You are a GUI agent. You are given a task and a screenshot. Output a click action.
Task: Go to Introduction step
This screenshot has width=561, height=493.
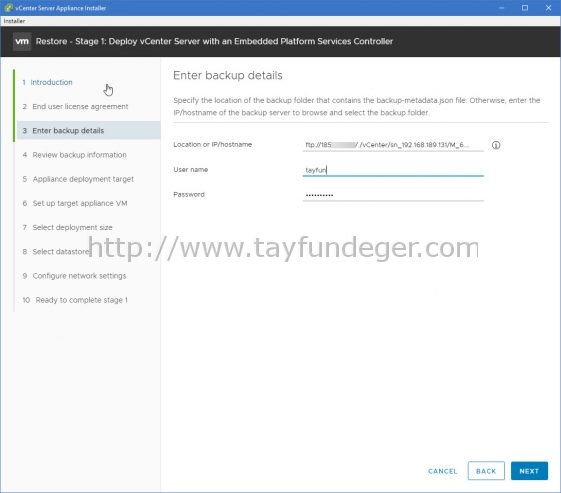click(x=51, y=82)
